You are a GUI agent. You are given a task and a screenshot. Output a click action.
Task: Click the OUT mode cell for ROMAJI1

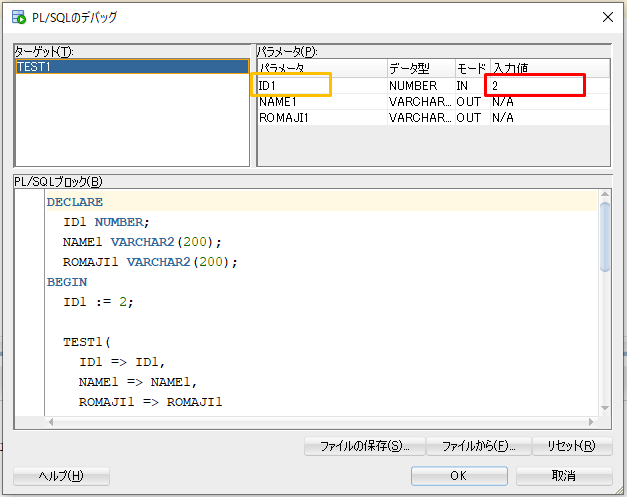point(473,118)
